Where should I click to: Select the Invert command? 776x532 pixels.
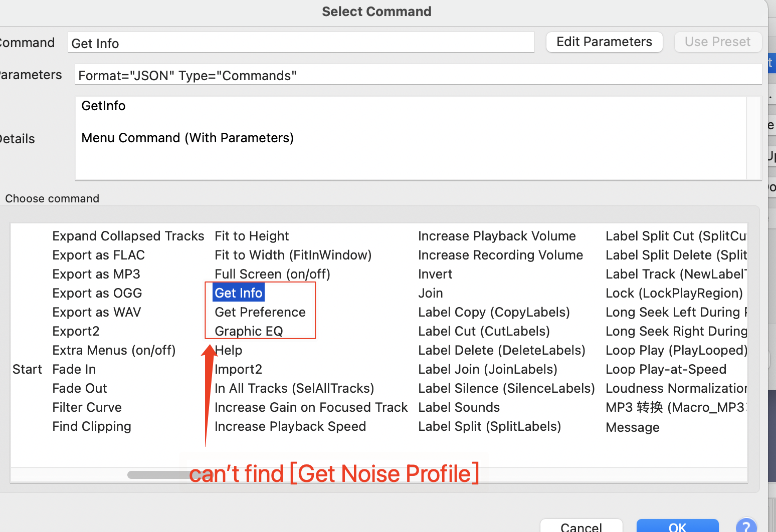[x=435, y=274]
